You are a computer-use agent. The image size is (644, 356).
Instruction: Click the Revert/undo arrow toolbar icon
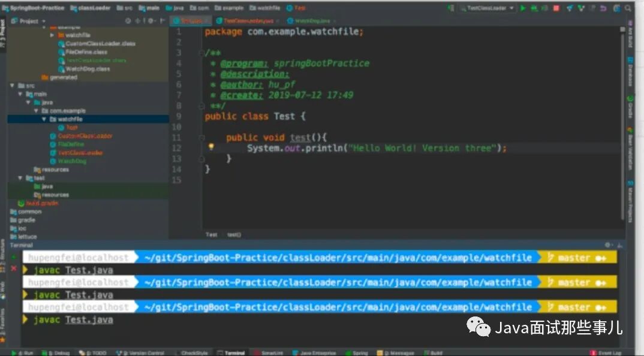(603, 8)
